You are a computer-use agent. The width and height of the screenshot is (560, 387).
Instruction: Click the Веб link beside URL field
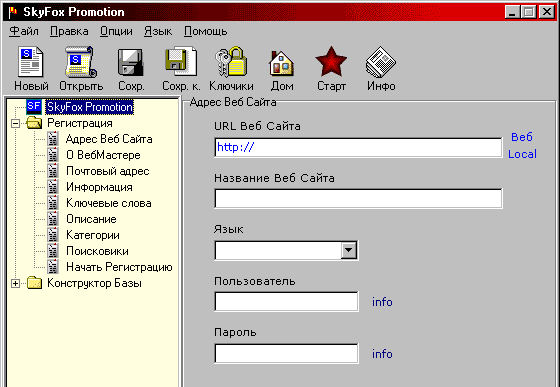pos(522,137)
